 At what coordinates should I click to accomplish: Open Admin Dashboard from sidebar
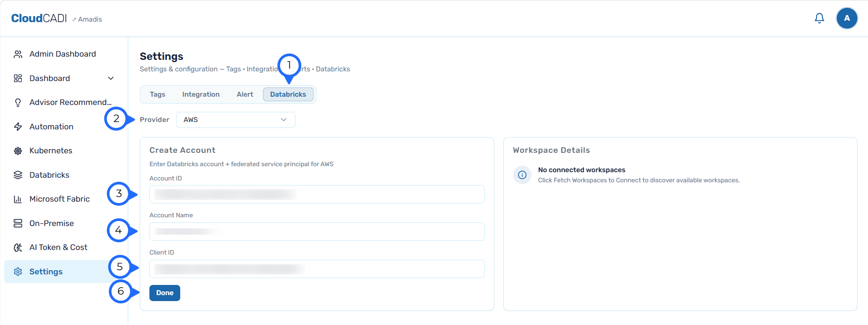(63, 54)
